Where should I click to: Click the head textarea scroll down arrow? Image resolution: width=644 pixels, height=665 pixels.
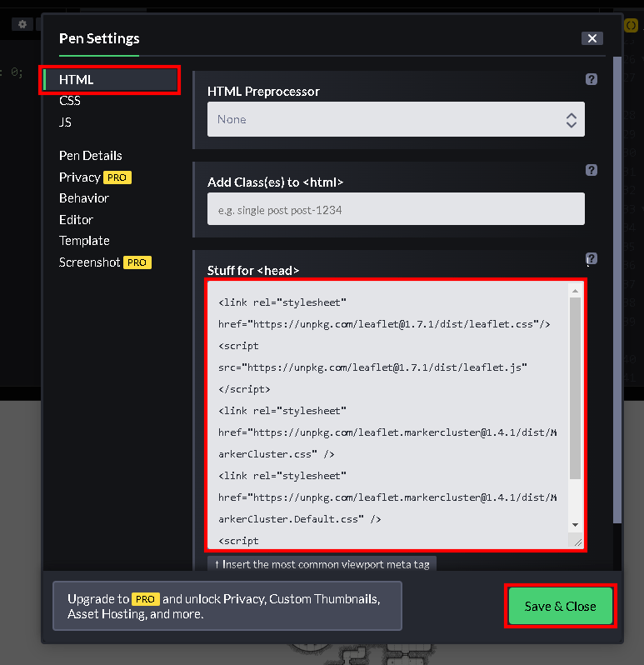pyautogui.click(x=575, y=525)
